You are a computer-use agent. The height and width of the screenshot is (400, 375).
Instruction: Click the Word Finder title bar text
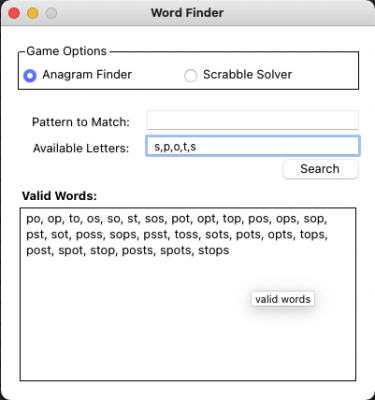[187, 13]
